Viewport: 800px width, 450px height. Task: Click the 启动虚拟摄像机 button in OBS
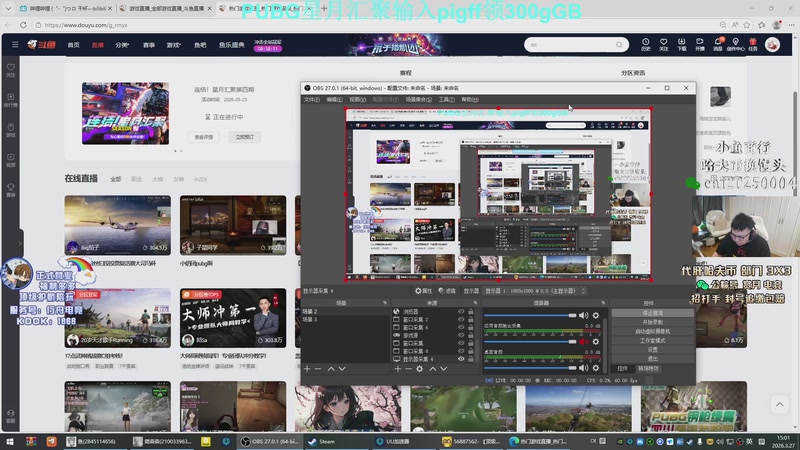tap(653, 331)
